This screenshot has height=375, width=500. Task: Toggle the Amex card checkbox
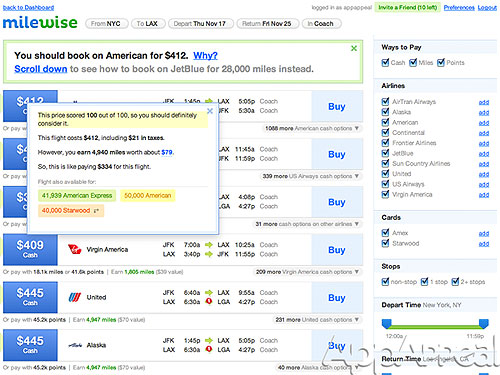[x=385, y=232]
